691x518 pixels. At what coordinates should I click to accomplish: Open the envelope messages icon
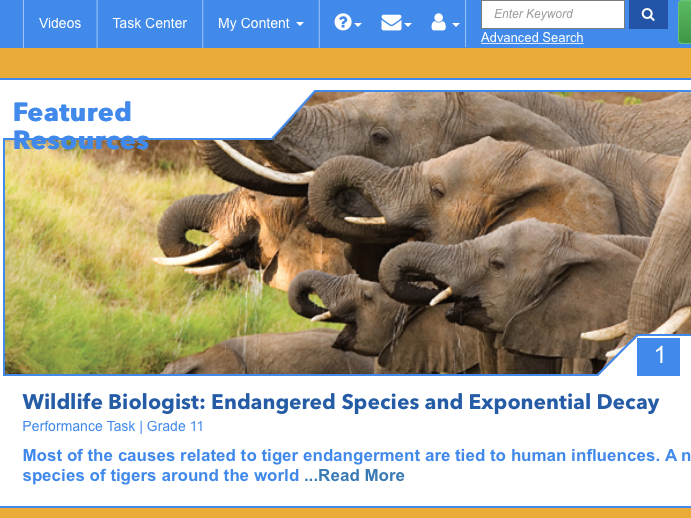(391, 22)
